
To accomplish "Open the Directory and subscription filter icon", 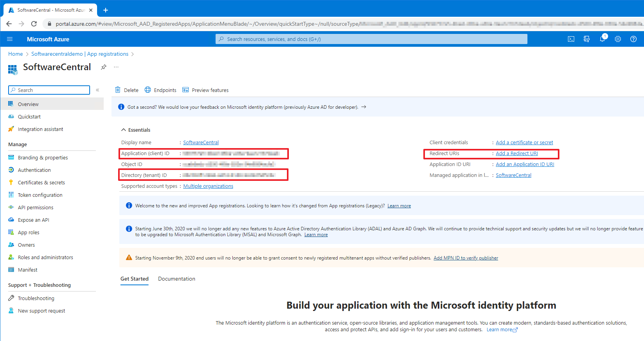I will click(587, 39).
